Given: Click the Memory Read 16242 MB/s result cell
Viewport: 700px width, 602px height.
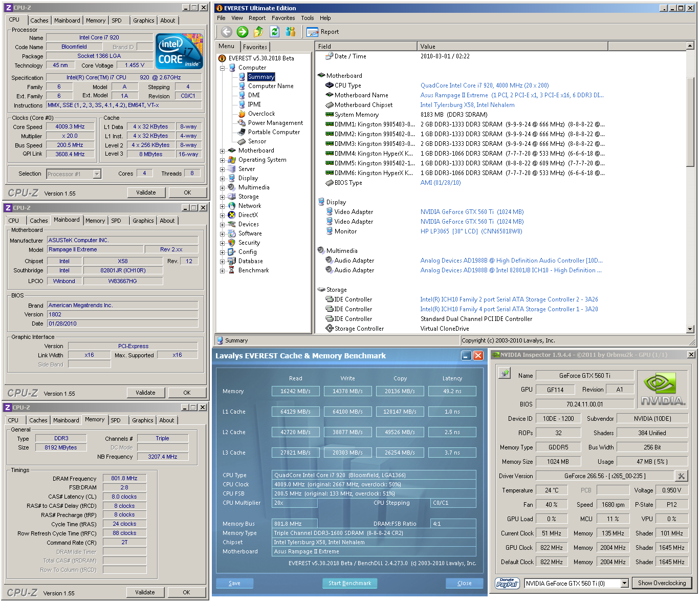Looking at the screenshot, I should [296, 391].
